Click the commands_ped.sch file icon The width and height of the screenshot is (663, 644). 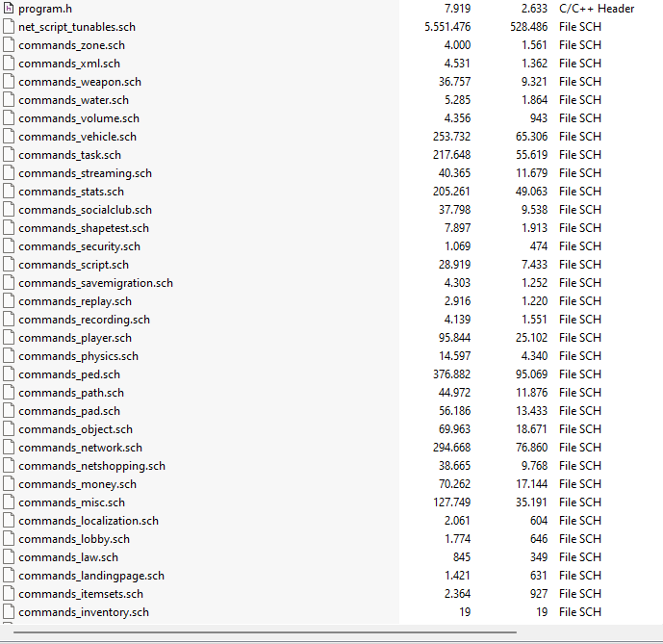(9, 374)
